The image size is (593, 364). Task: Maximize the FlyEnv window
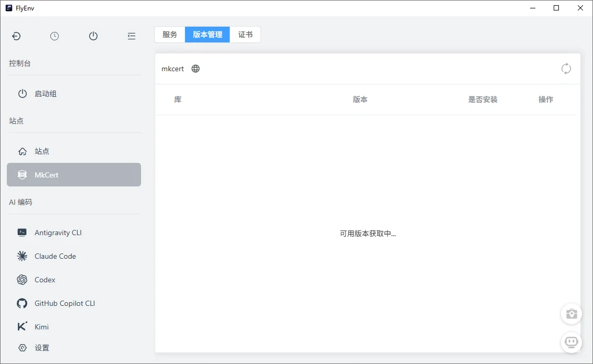point(556,8)
